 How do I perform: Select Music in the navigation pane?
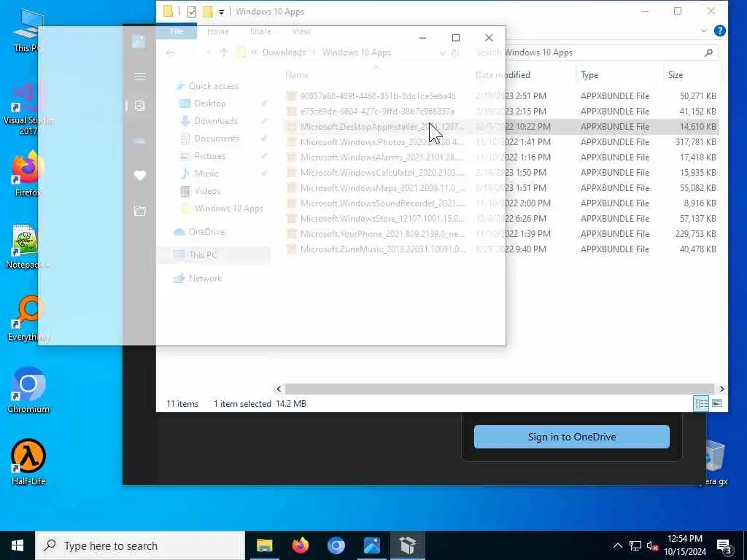click(206, 174)
